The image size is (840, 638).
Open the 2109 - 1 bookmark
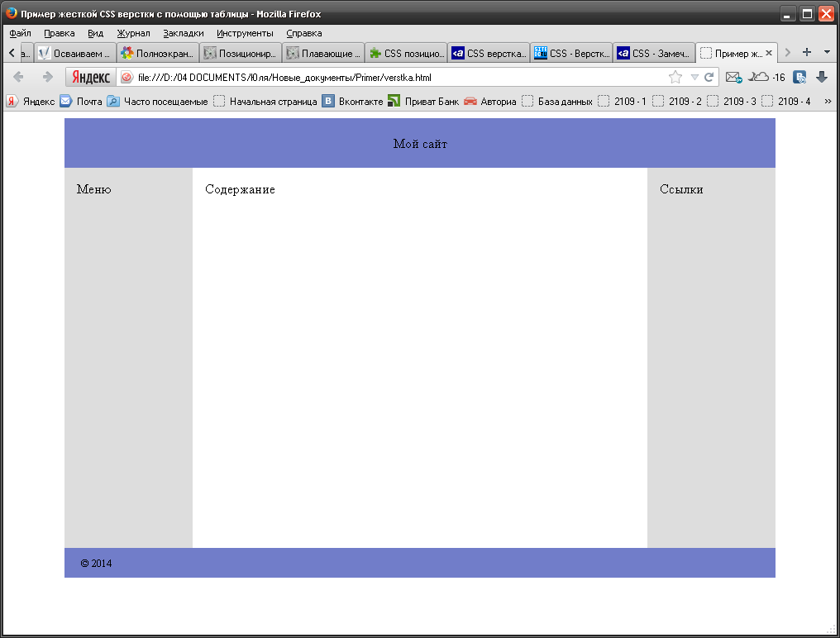coord(622,102)
